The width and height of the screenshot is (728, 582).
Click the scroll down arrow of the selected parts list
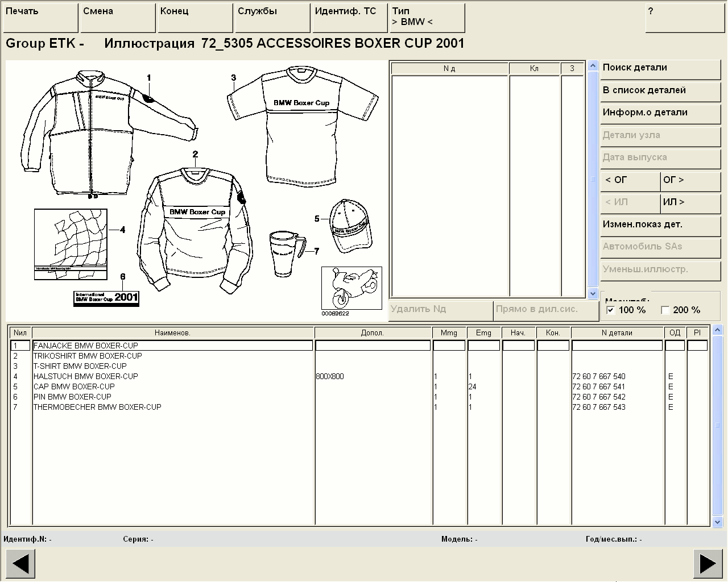pyautogui.click(x=593, y=294)
